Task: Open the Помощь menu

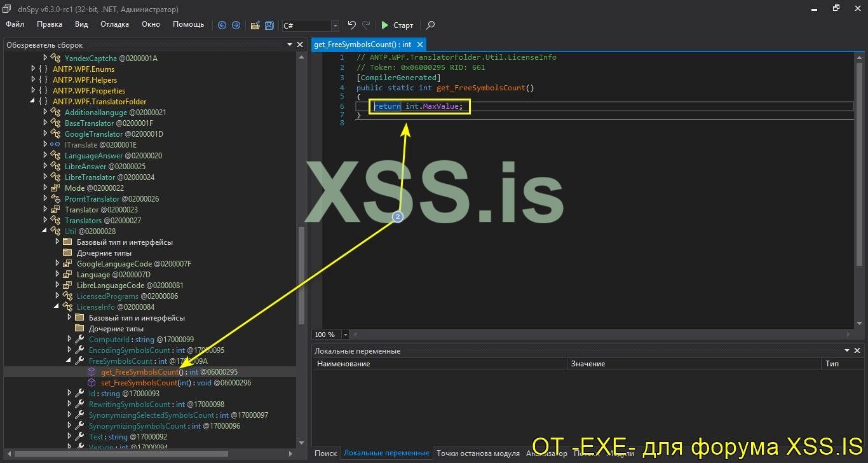Action: pyautogui.click(x=189, y=24)
